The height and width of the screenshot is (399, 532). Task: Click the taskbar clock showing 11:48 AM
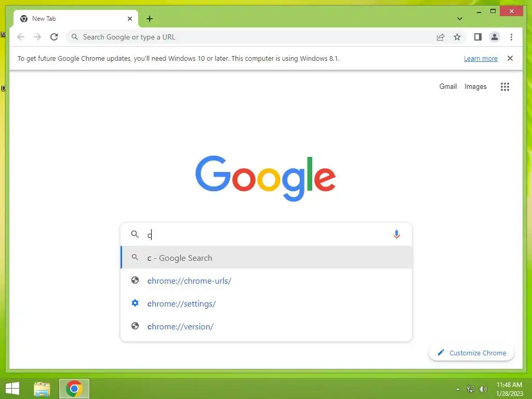[509, 389]
